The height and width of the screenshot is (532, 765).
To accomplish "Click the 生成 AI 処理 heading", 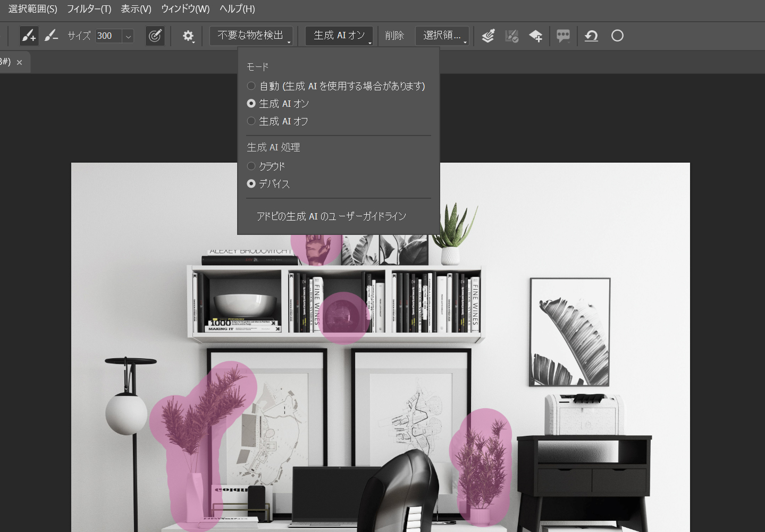I will tap(273, 147).
